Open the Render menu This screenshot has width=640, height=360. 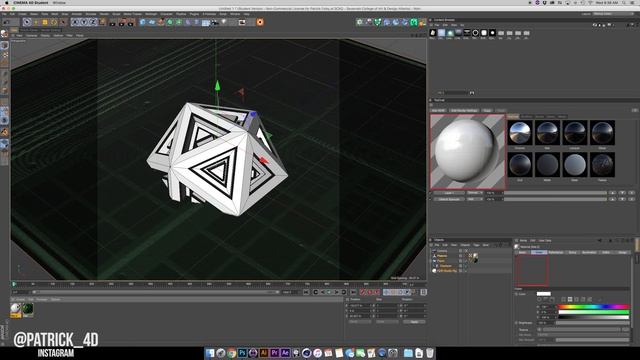tap(104, 14)
